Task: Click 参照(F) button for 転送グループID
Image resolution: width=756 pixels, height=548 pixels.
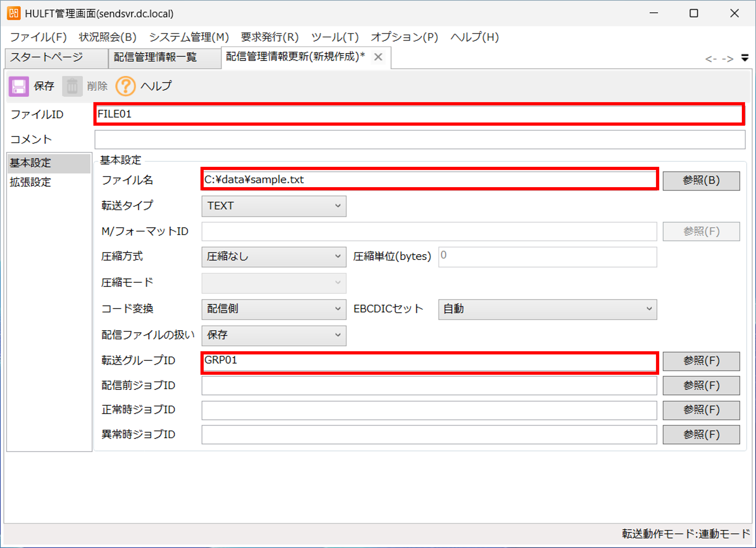Action: click(x=701, y=361)
